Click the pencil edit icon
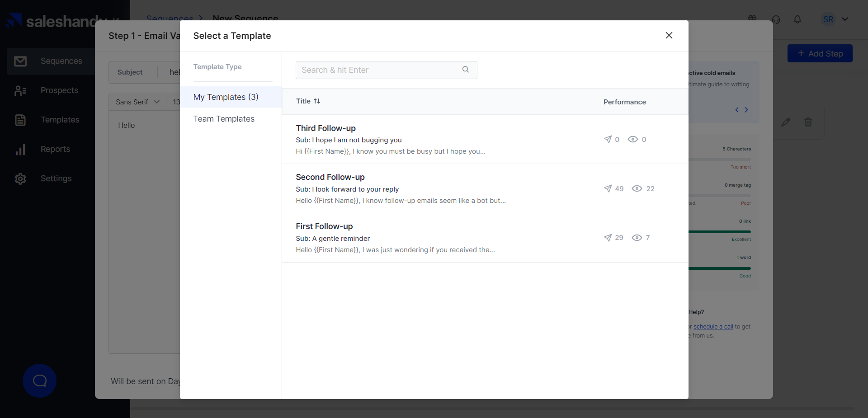The image size is (868, 418). (786, 122)
